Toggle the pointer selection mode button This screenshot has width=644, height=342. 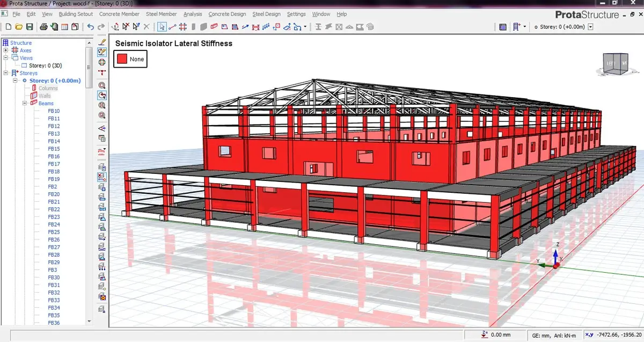[x=162, y=26]
